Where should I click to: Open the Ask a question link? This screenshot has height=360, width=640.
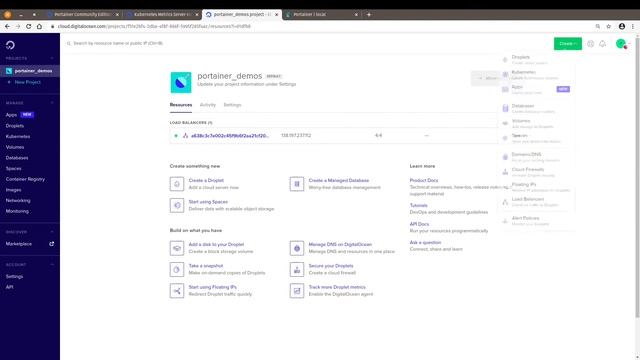[425, 242]
